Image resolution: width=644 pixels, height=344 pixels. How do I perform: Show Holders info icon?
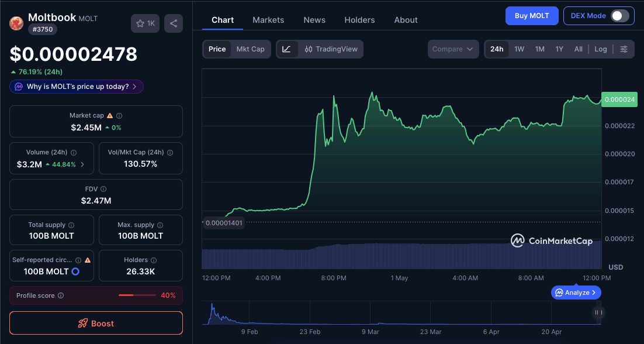pyautogui.click(x=154, y=260)
